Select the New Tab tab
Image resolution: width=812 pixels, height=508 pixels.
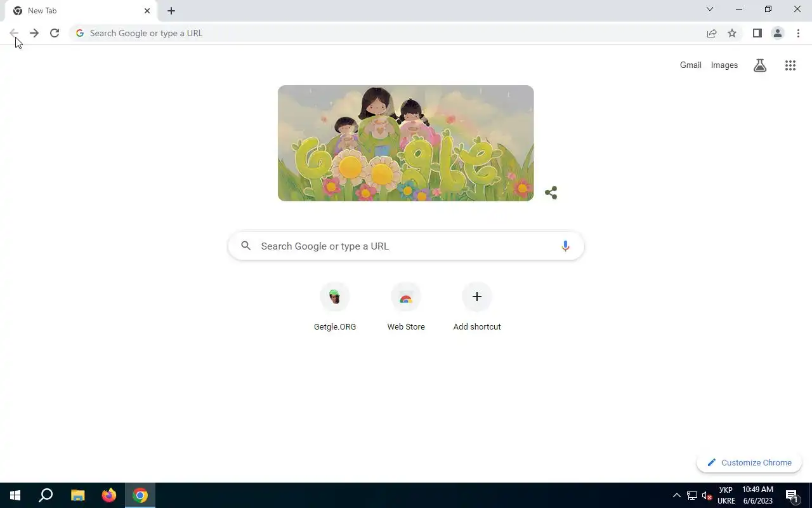tap(79, 11)
